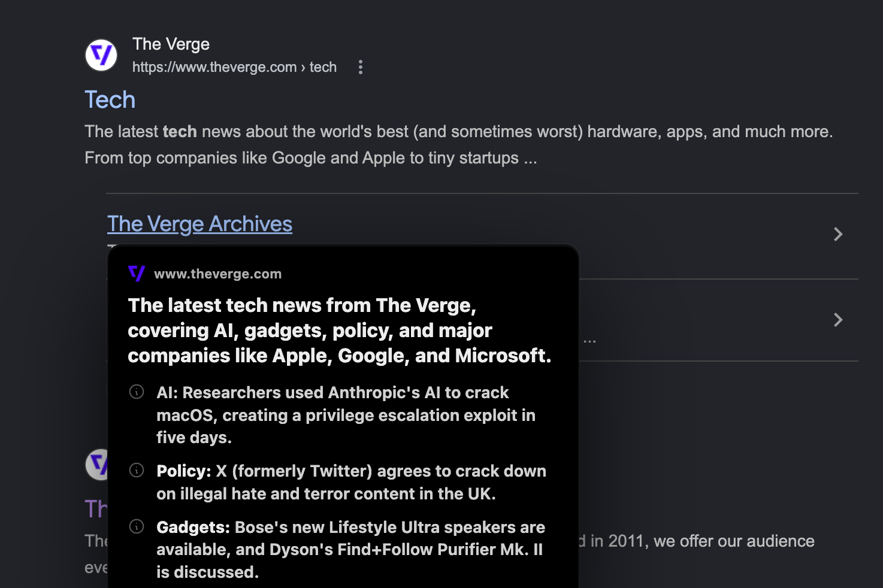Click the www.theverge.com source in popup

tap(218, 274)
